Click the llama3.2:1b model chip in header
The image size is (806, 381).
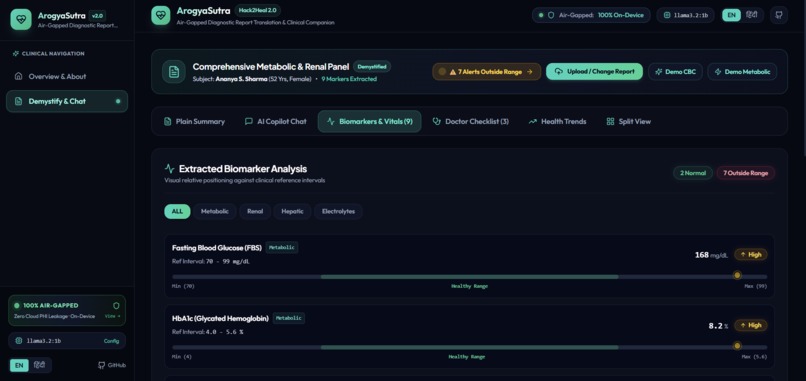point(685,15)
